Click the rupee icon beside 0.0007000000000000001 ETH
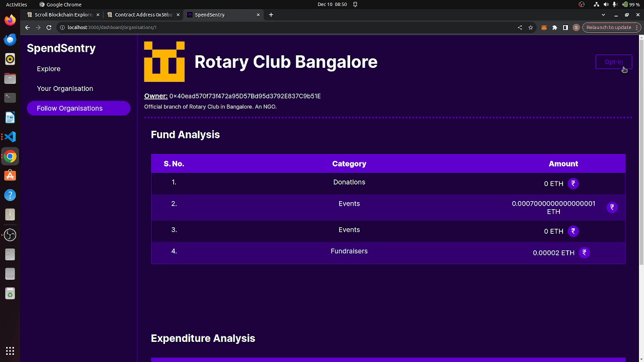Screen dimensions: 644x362 (612, 207)
